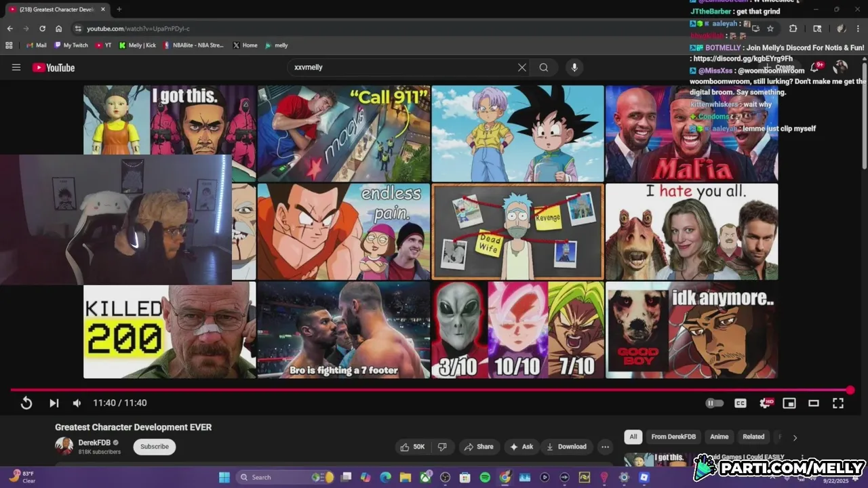Image resolution: width=868 pixels, height=488 pixels.
Task: Select the All filter chip
Action: pos(633,437)
